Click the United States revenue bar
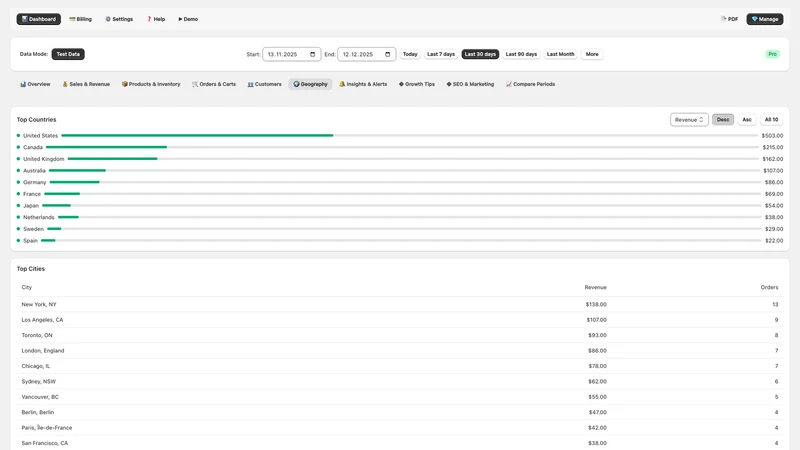The height and width of the screenshot is (450, 800). tap(197, 135)
